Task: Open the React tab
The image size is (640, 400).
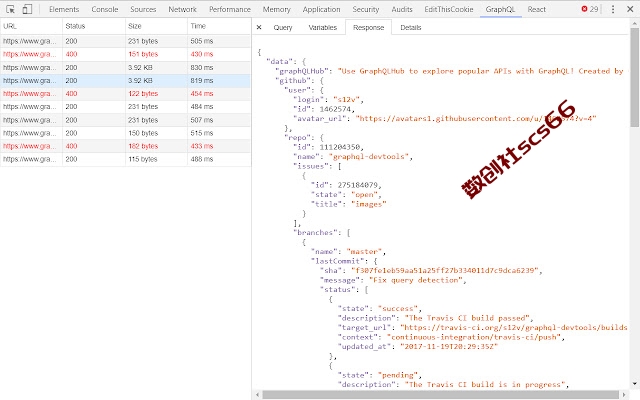Action: [x=536, y=9]
